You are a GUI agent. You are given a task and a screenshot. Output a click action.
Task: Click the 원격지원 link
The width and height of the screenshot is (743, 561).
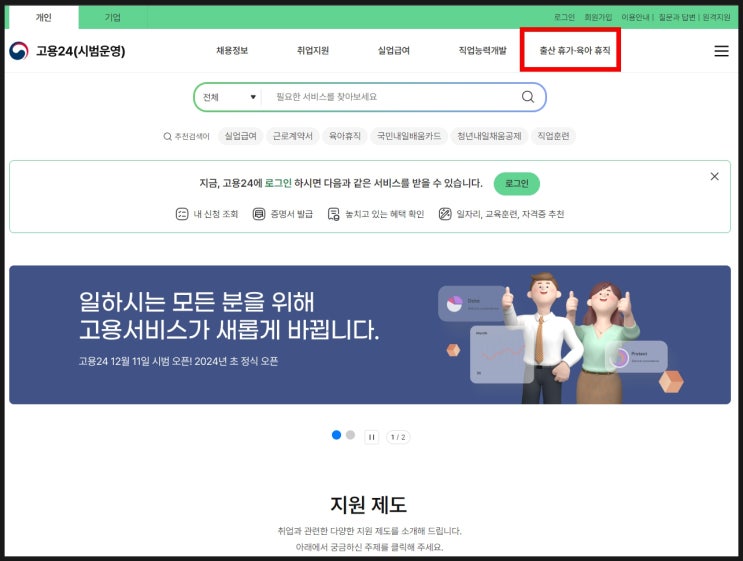click(716, 18)
